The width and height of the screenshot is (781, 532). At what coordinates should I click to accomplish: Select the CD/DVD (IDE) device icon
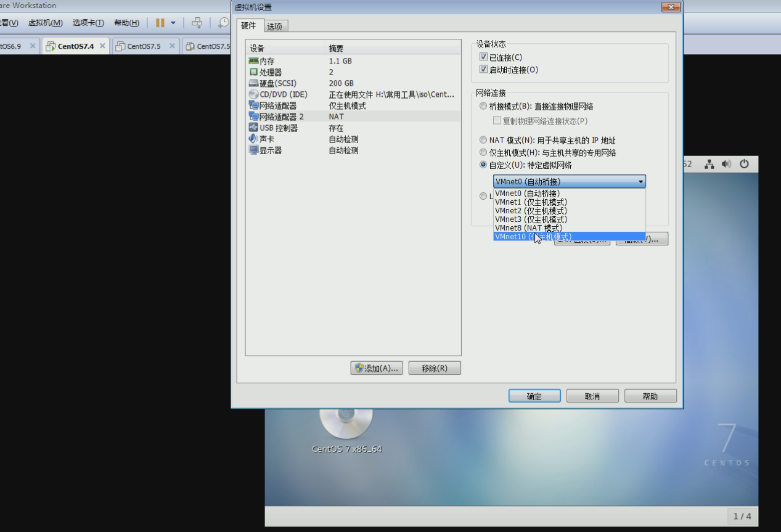point(253,94)
